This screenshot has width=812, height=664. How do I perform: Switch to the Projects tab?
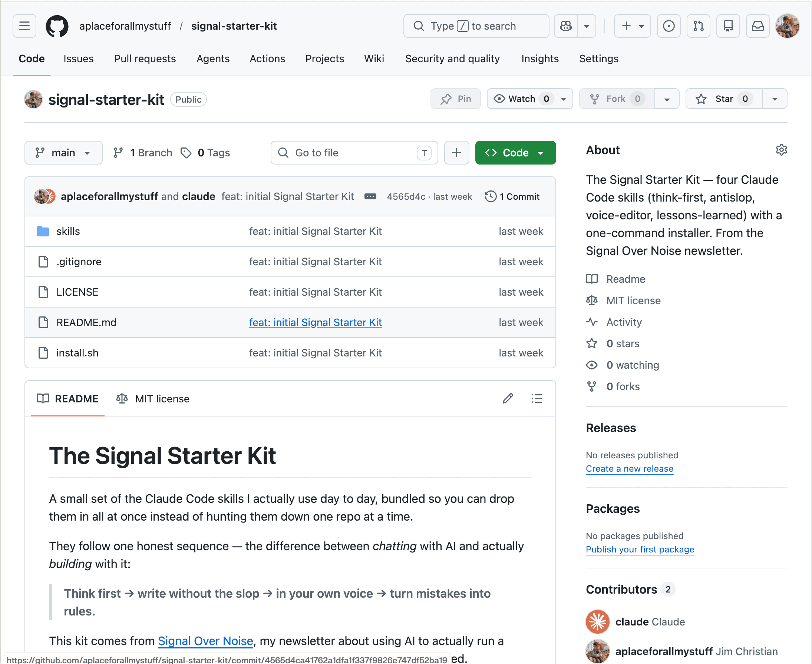[324, 59]
